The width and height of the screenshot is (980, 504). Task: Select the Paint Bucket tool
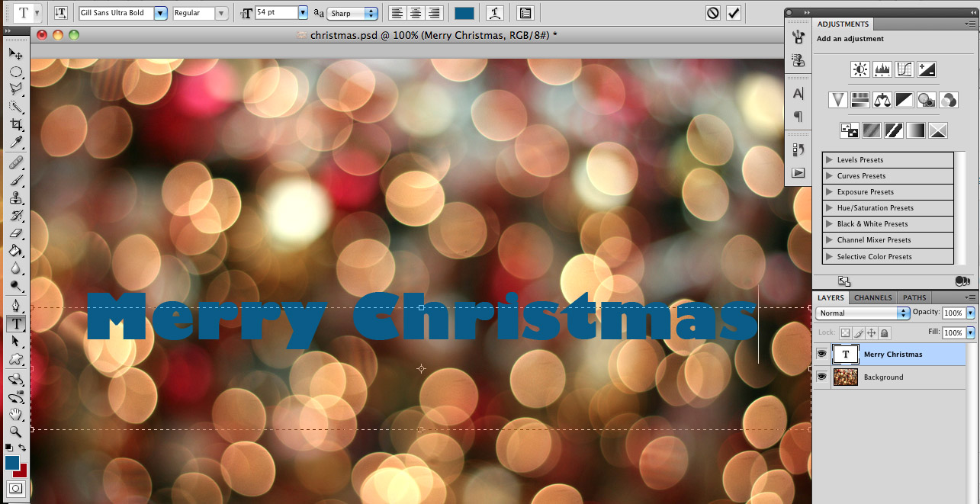point(15,251)
